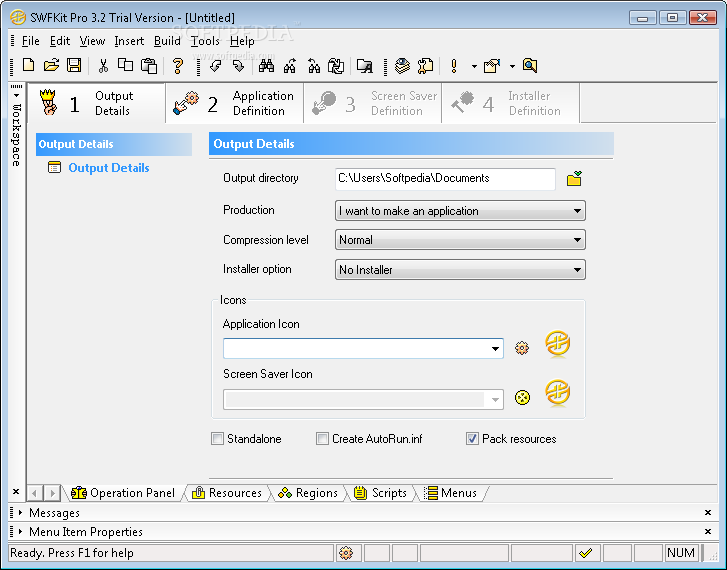Image resolution: width=727 pixels, height=570 pixels.
Task: Close the Messages panel
Action: [x=708, y=513]
